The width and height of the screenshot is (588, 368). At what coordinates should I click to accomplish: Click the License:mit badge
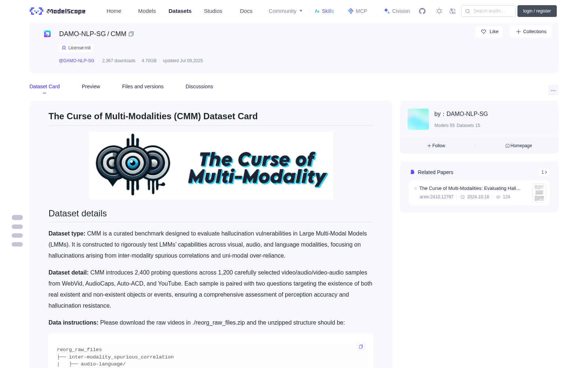76,48
